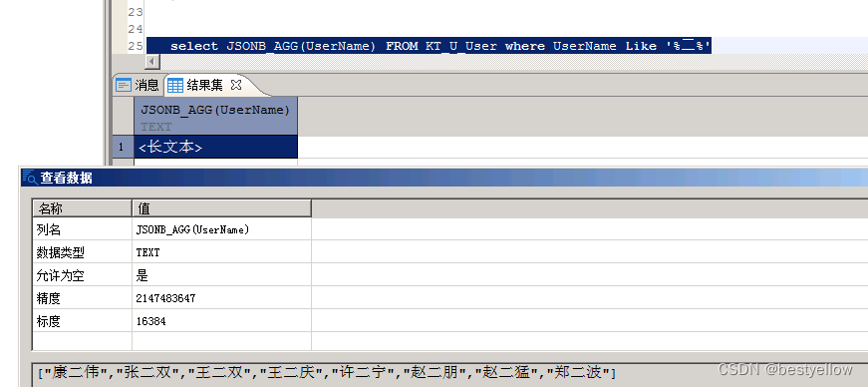Close the 结果集 tab
Screen dimensions: 868x387
[236, 85]
